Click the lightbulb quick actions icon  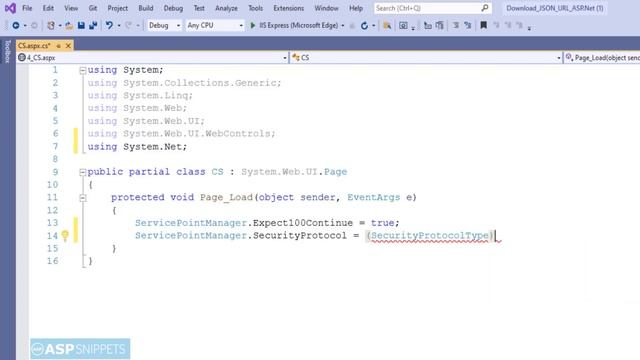(65, 235)
